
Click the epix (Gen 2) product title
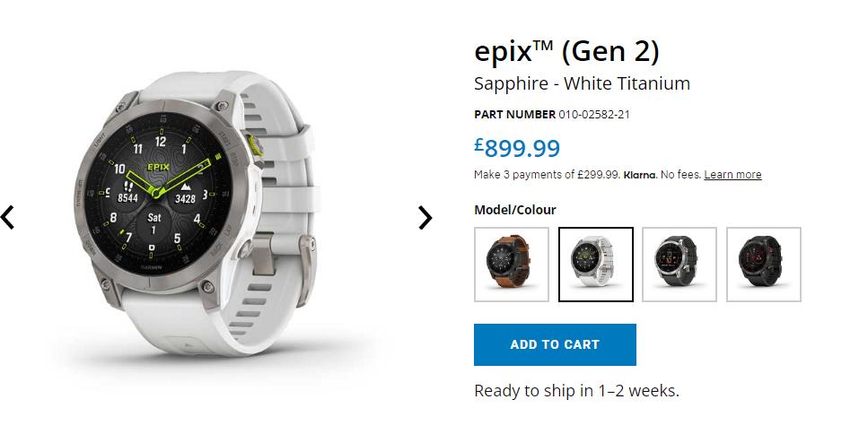566,51
